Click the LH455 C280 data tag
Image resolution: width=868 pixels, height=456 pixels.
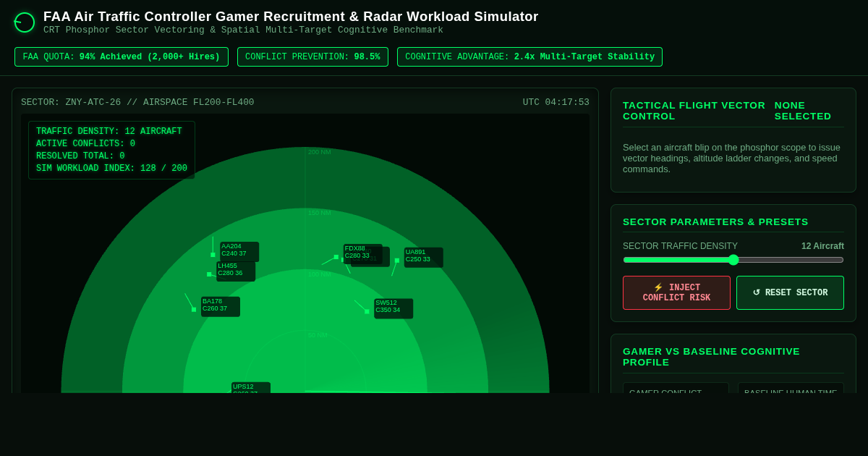236,271
